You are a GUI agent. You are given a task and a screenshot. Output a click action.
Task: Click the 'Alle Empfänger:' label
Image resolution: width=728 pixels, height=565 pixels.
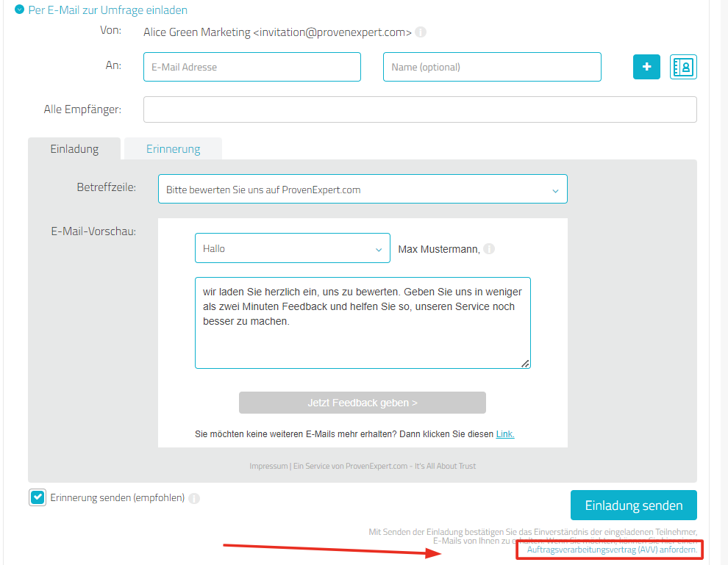[82, 109]
